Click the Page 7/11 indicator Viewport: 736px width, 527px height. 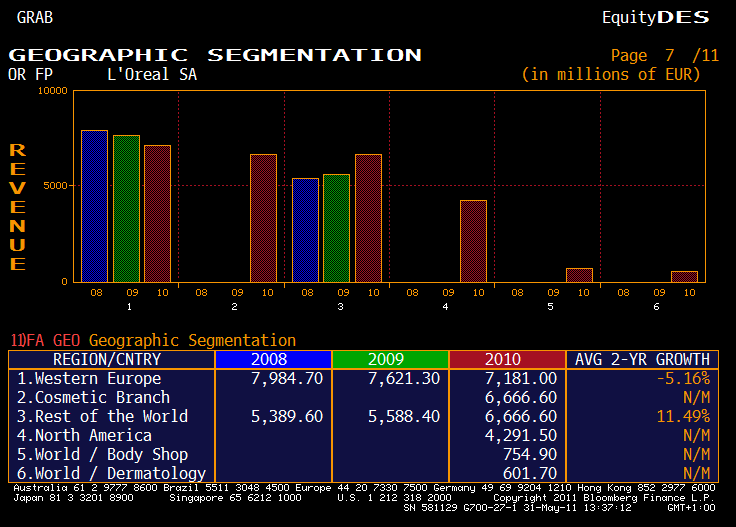click(x=664, y=56)
